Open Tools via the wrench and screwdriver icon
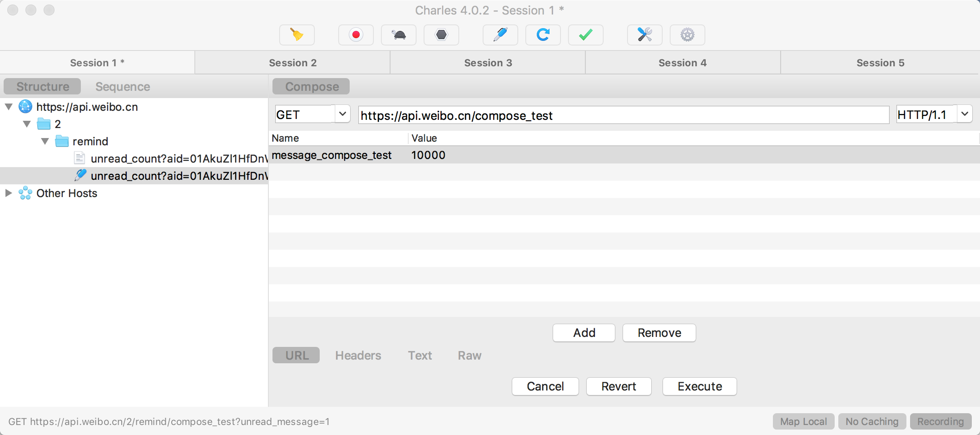This screenshot has width=980, height=435. tap(645, 35)
